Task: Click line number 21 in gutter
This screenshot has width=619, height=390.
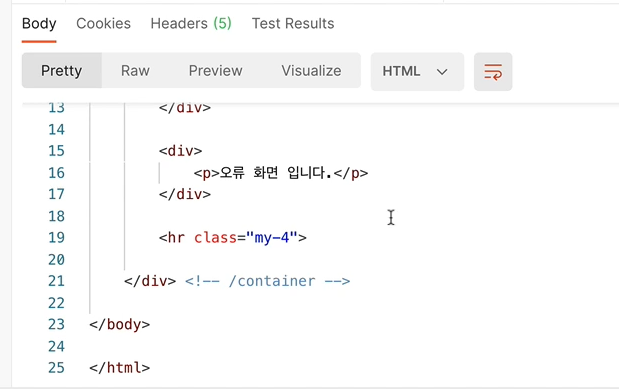Action: pos(56,281)
